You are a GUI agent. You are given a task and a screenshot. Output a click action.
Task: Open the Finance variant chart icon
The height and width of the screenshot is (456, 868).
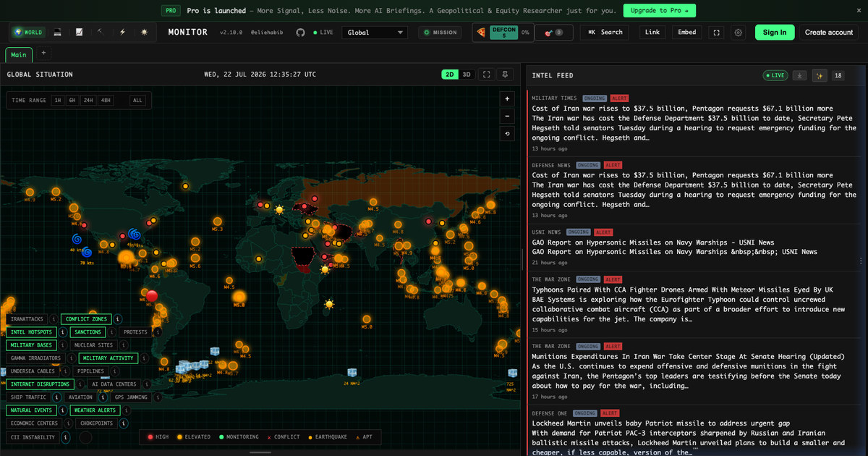click(x=79, y=33)
